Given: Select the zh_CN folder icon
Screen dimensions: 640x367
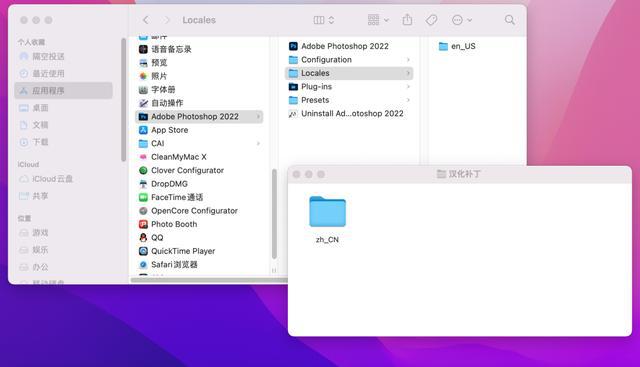Looking at the screenshot, I should coord(327,211).
